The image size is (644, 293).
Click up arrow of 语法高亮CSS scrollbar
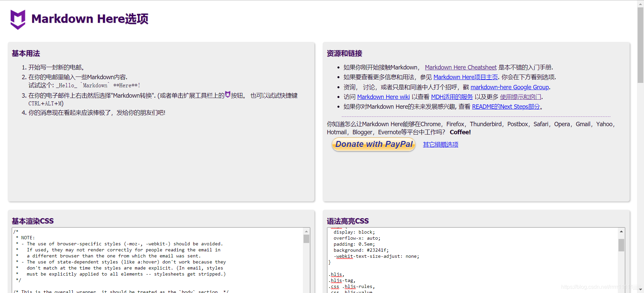point(621,231)
